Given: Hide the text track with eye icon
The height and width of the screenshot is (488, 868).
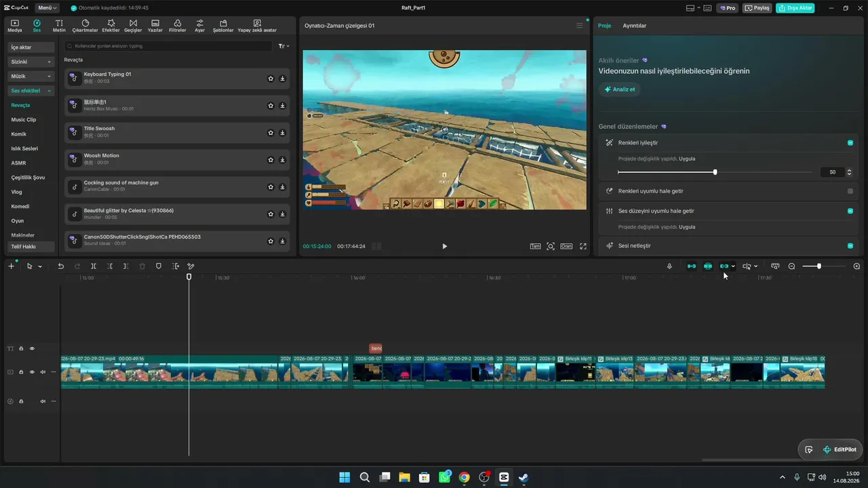Looking at the screenshot, I should [32, 348].
